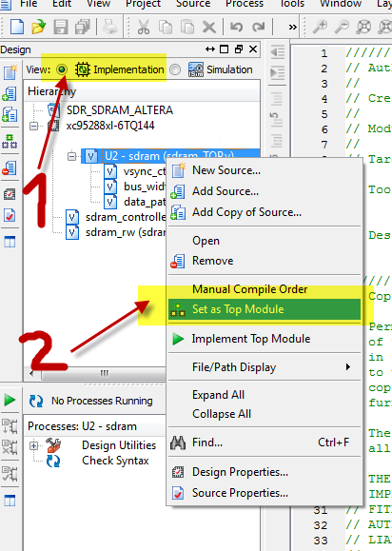This screenshot has height=551, width=392.
Task: Choose Find... from context menu
Action: coord(265,443)
